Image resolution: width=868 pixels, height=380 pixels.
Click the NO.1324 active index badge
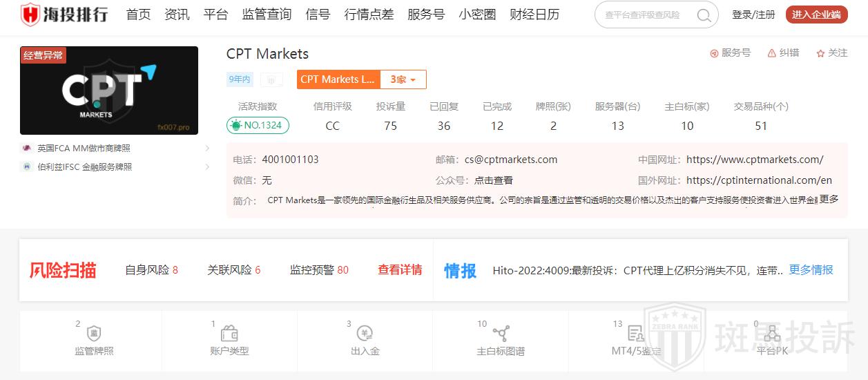[x=258, y=125]
